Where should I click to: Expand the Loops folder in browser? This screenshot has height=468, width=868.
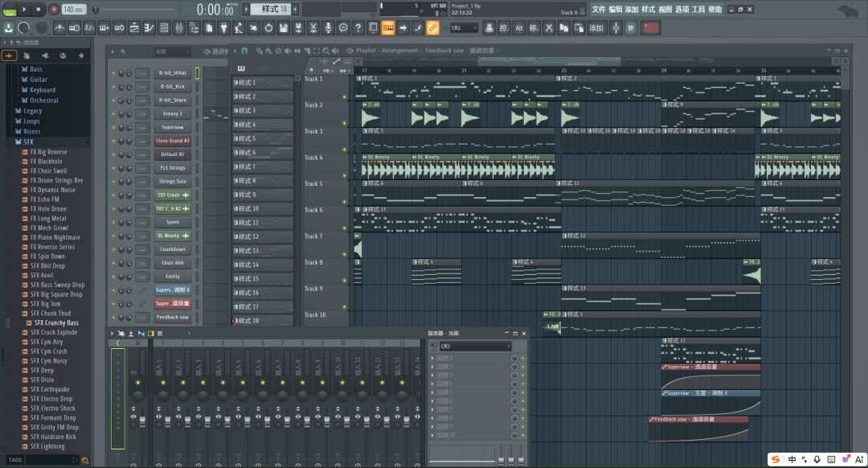coord(31,121)
